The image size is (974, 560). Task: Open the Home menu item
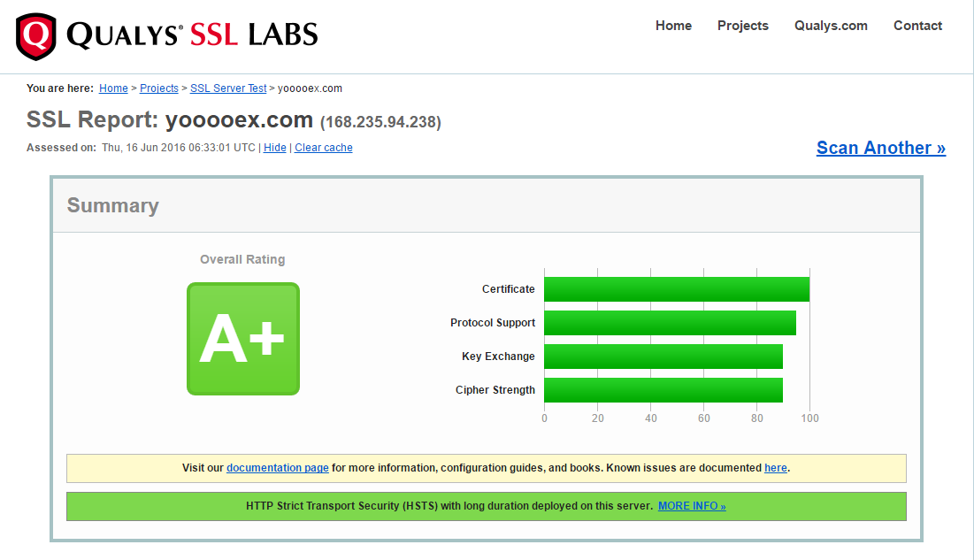673,26
